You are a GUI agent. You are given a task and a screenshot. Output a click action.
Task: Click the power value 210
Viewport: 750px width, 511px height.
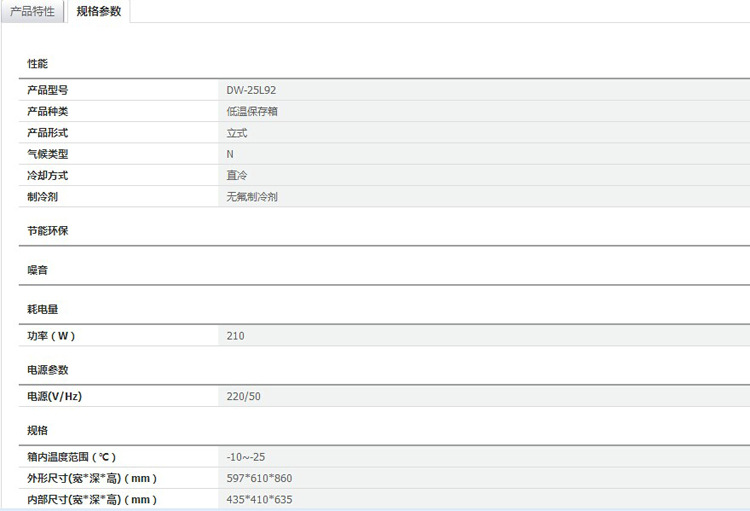coord(235,336)
